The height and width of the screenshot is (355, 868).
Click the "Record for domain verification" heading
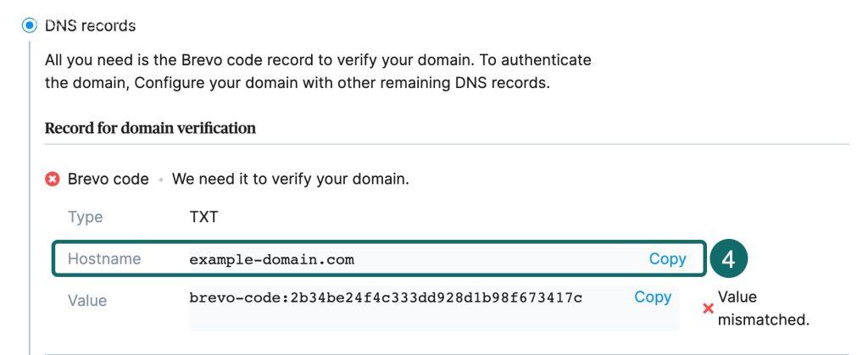[x=150, y=129]
